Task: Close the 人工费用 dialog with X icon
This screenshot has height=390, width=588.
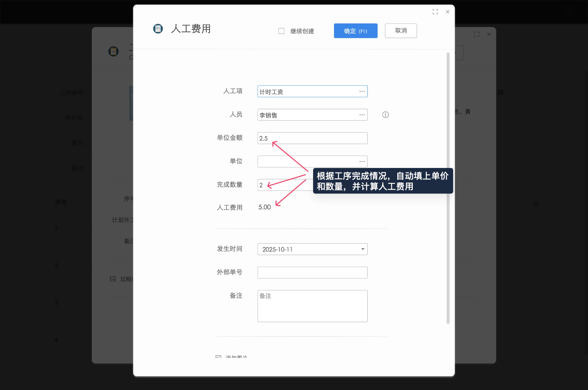Action: (x=447, y=12)
